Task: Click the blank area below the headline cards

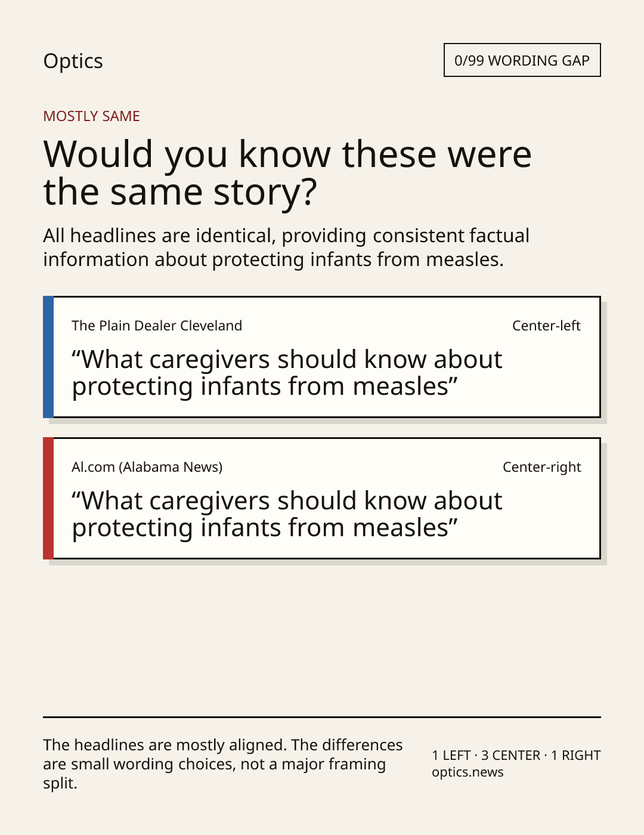Action: tap(322, 638)
